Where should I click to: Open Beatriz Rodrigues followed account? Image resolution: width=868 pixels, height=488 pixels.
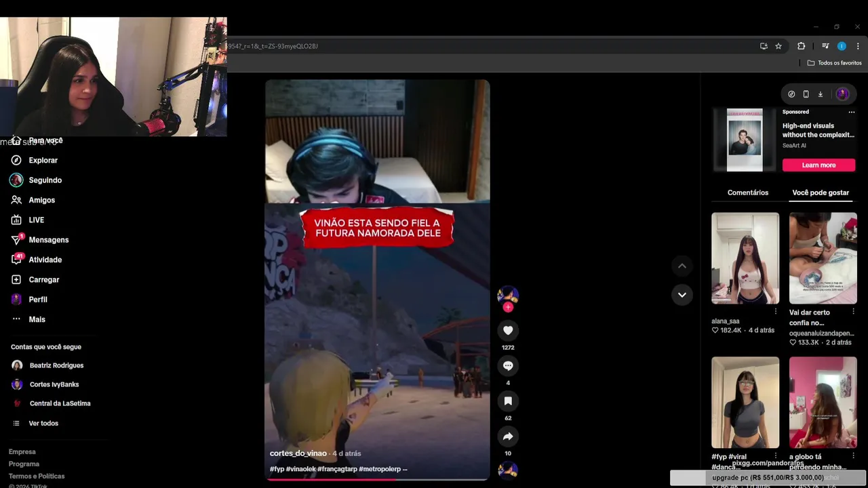click(x=47, y=365)
